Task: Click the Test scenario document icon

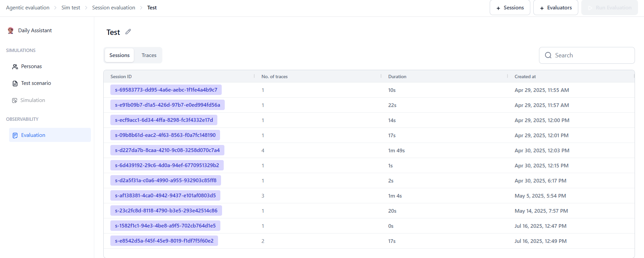Action: coord(15,84)
